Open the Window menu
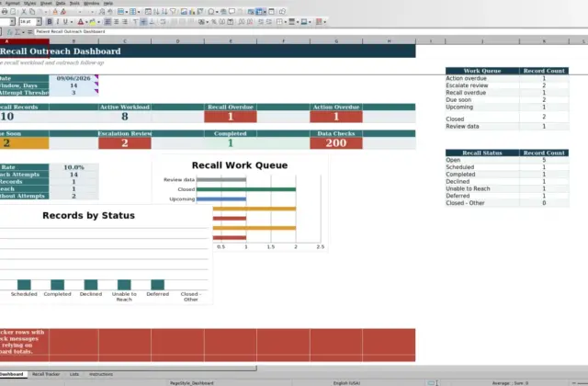Viewport: 588px width, 386px height. pos(92,3)
